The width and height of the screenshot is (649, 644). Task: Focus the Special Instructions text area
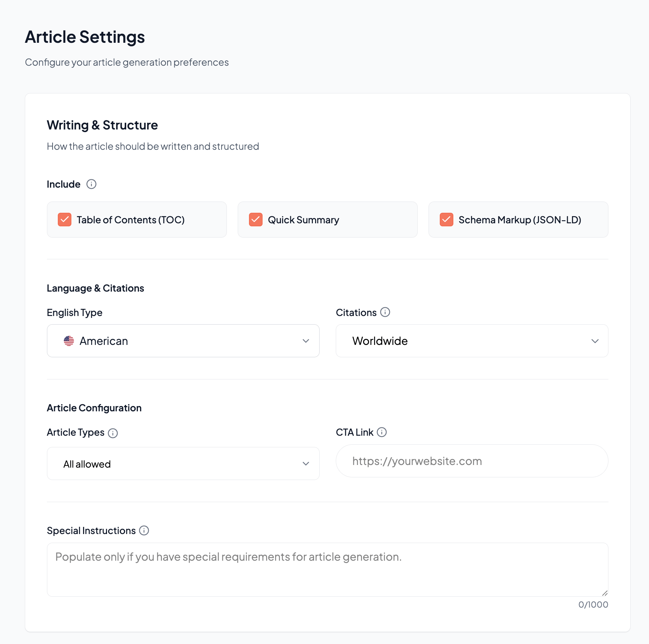pos(327,569)
